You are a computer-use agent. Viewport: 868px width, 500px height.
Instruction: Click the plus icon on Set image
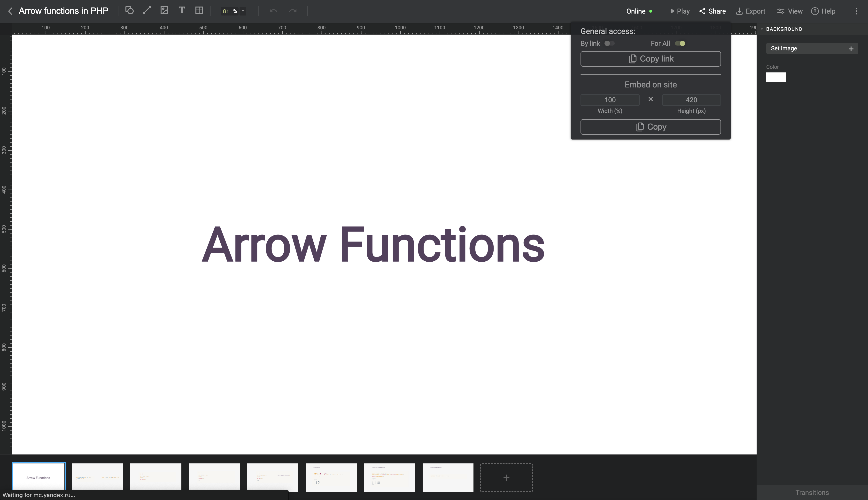click(851, 49)
